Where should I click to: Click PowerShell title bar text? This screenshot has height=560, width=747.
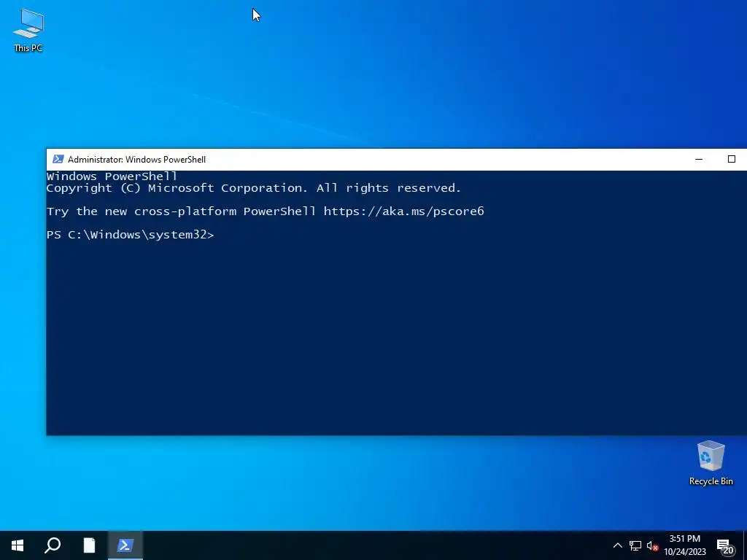(136, 160)
